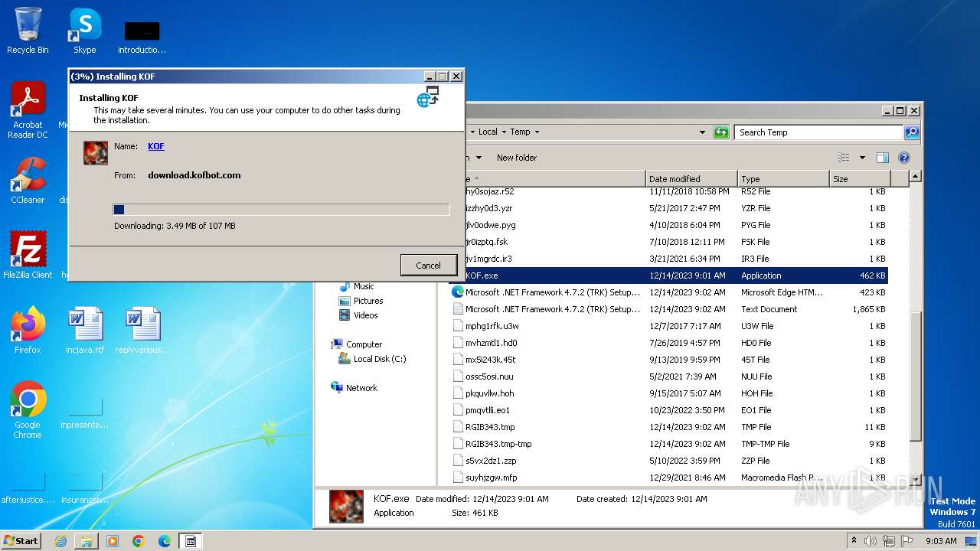Open Action Center flag tray icon

click(x=908, y=541)
